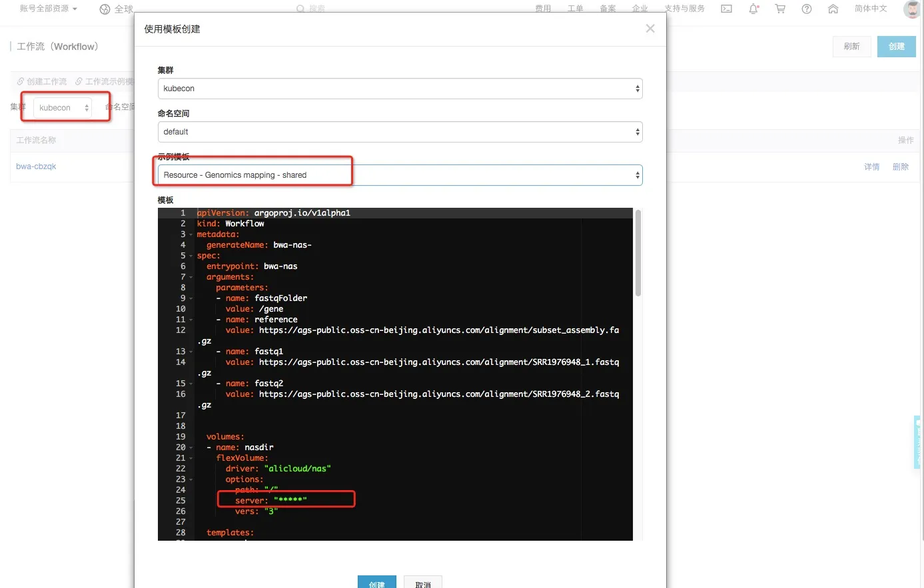Open the 工单 menu
The width and height of the screenshot is (924, 588).
575,9
